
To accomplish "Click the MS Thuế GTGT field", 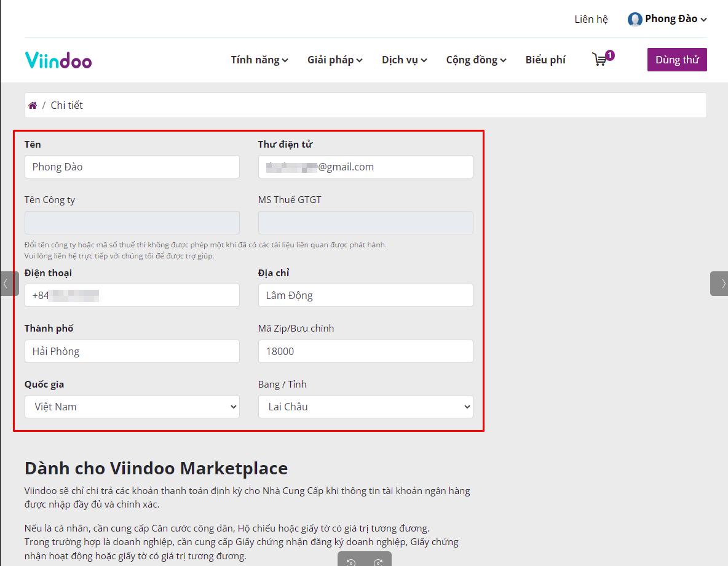I will click(x=365, y=223).
